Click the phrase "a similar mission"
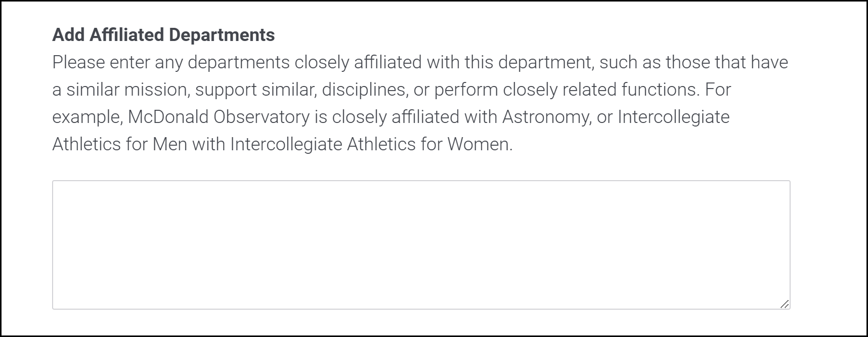 [x=120, y=90]
